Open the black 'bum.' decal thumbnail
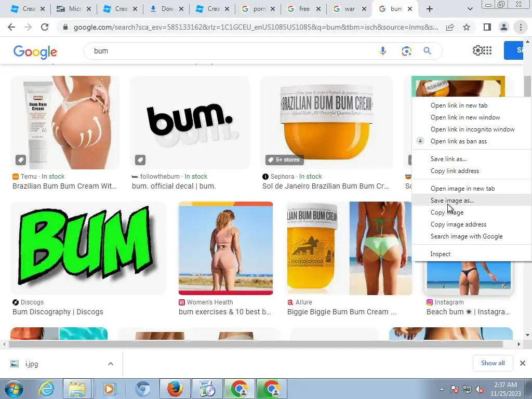 [x=190, y=123]
